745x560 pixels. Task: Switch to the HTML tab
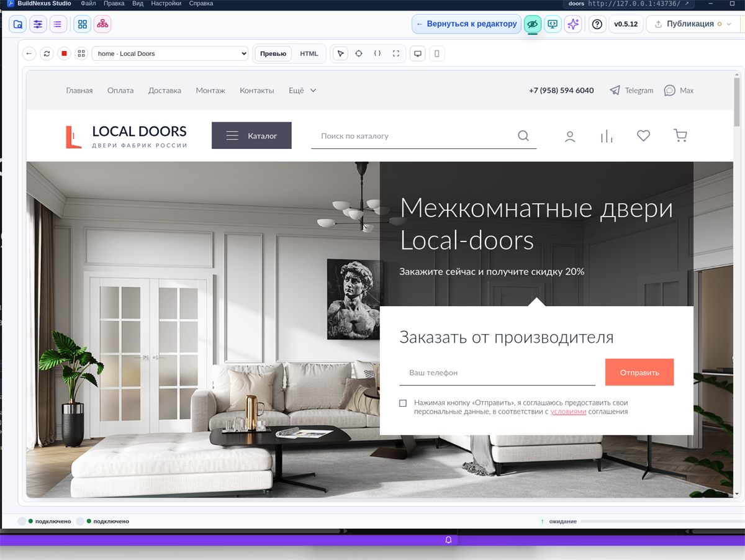[309, 53]
